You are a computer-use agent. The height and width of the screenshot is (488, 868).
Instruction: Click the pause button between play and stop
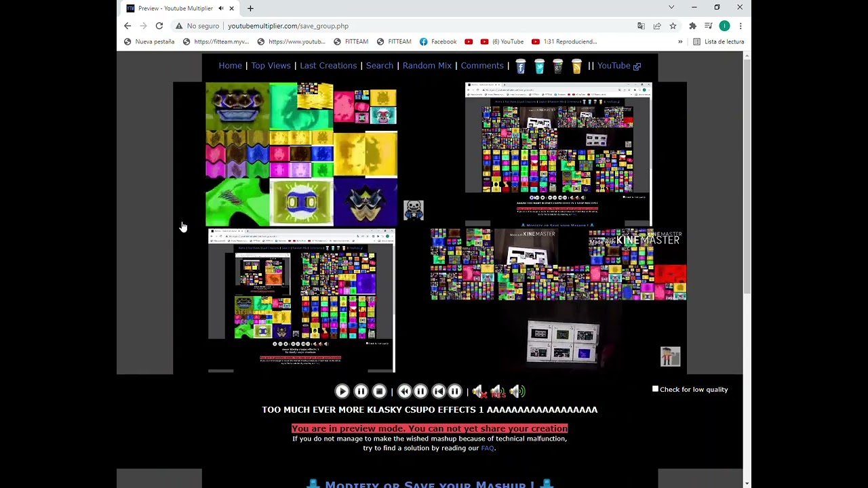coord(361,391)
